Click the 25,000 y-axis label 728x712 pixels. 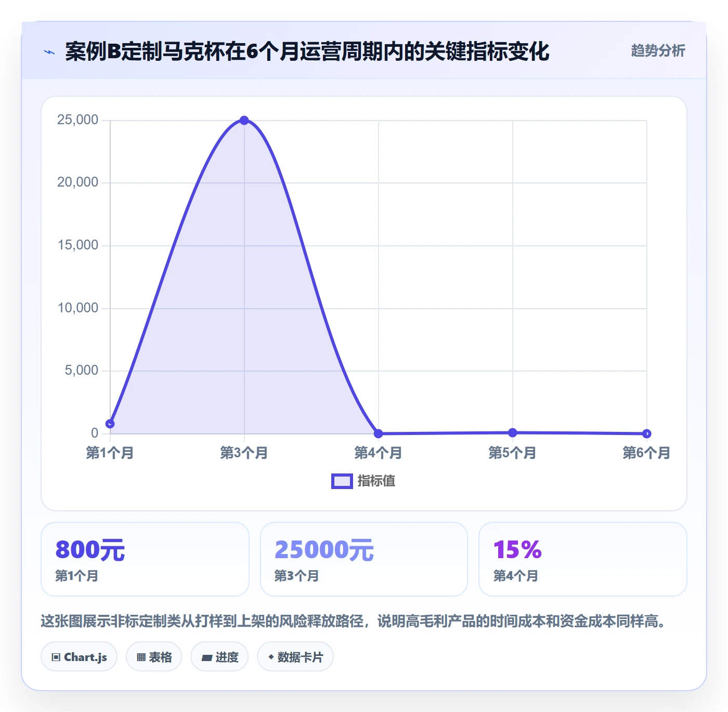point(77,120)
